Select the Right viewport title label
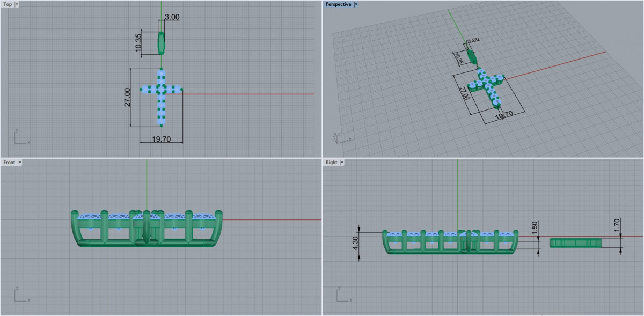This screenshot has height=316, width=644. [x=331, y=162]
